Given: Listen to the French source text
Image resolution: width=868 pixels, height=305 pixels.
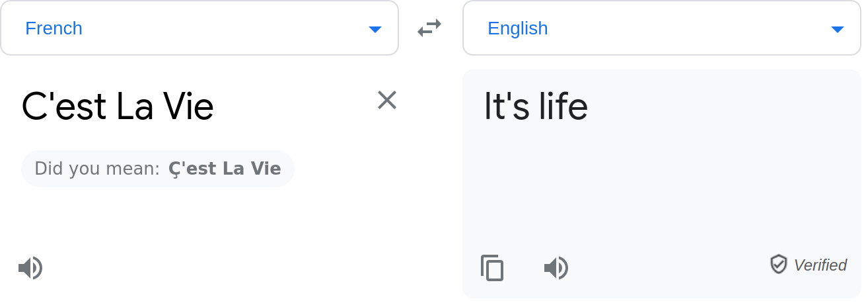Looking at the screenshot, I should [30, 268].
